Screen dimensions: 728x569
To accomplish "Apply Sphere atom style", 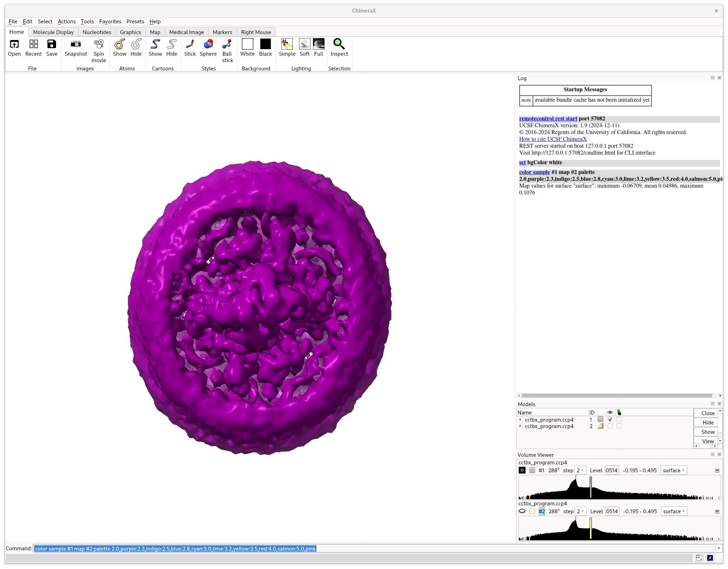I will [x=208, y=44].
